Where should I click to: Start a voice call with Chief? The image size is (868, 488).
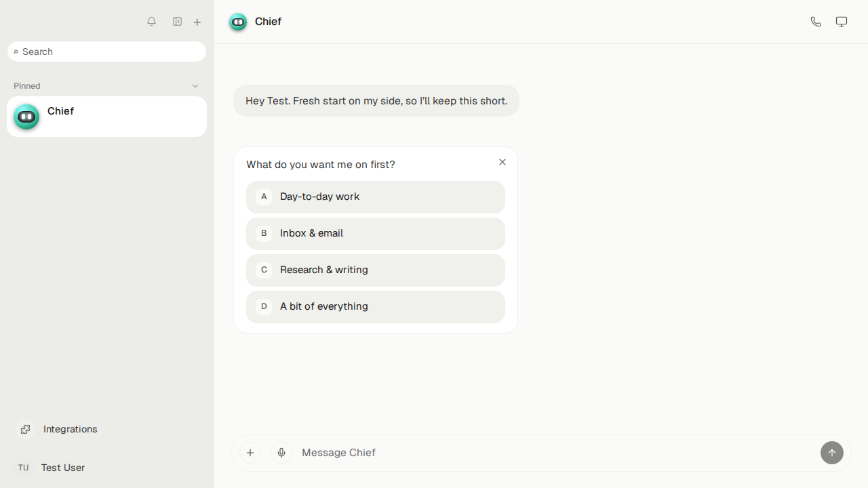pyautogui.click(x=816, y=22)
